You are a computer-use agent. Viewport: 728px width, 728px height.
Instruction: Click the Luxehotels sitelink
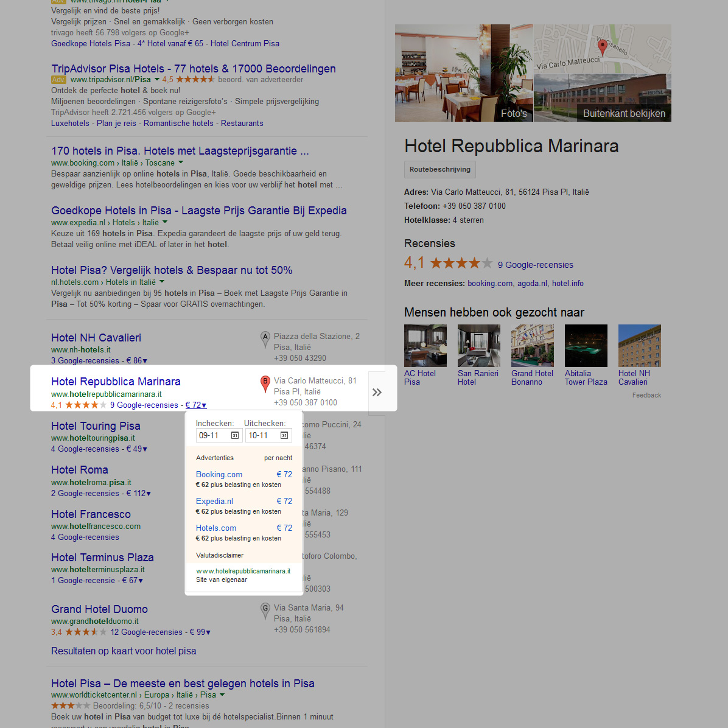(x=70, y=123)
